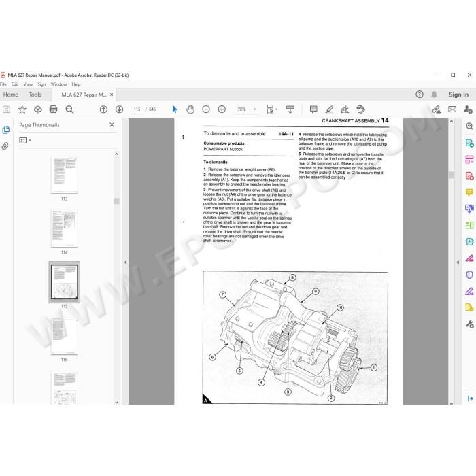476x476 pixels.
Task: Expand the right tools pane arrow
Action: [x=458, y=262]
